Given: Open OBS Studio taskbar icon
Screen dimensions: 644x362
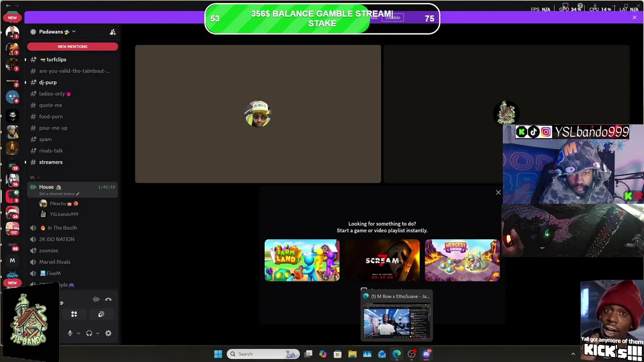Looking at the screenshot, I should pyautogui.click(x=412, y=354).
